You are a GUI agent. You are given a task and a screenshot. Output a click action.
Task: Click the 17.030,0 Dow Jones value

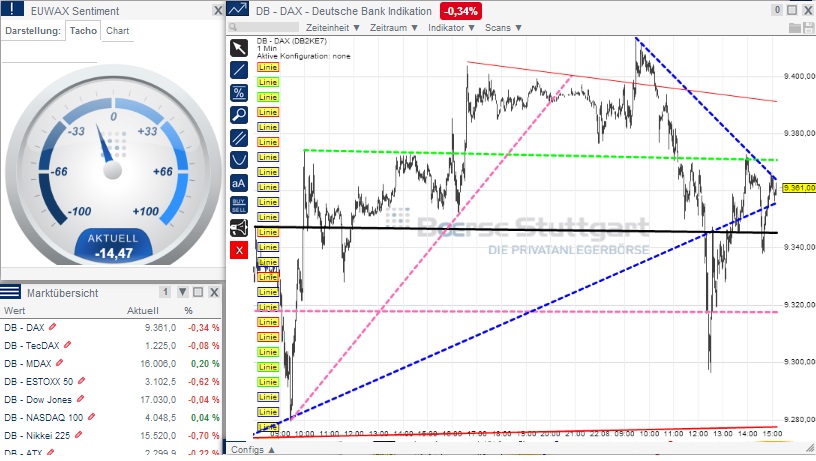point(158,400)
